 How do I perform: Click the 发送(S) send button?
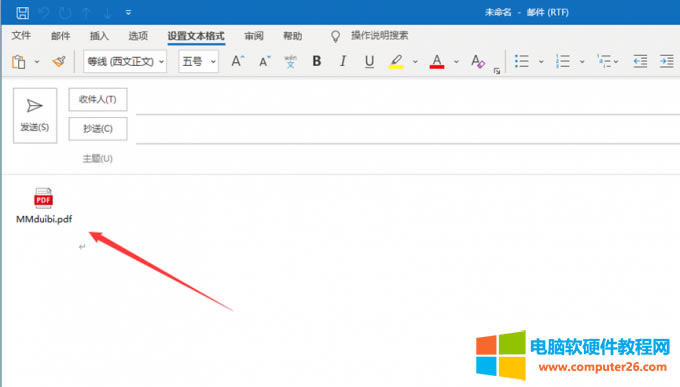pos(35,115)
